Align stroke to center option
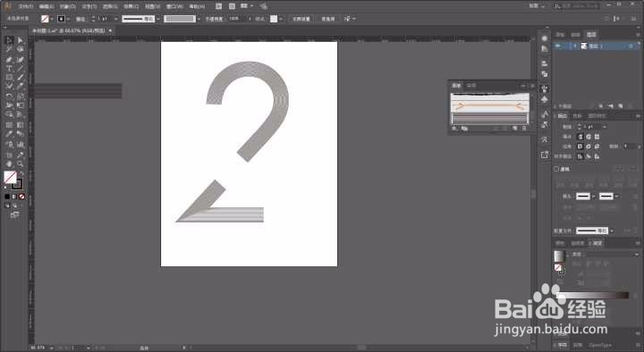 click(x=580, y=156)
